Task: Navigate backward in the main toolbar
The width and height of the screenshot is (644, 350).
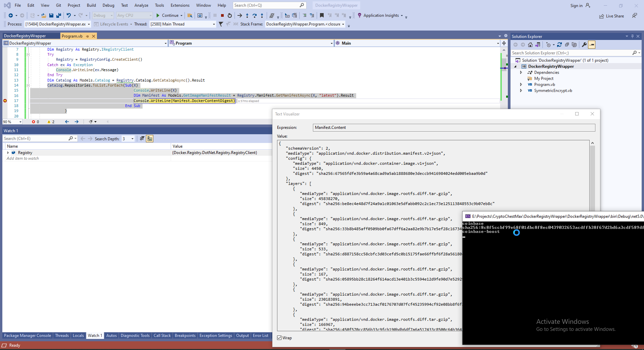Action: 11,15
